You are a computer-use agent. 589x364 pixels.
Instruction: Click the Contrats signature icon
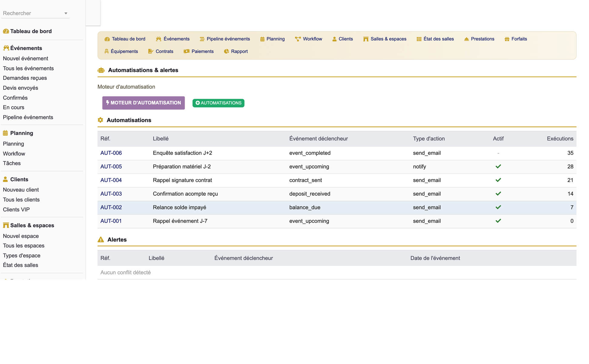click(x=151, y=51)
